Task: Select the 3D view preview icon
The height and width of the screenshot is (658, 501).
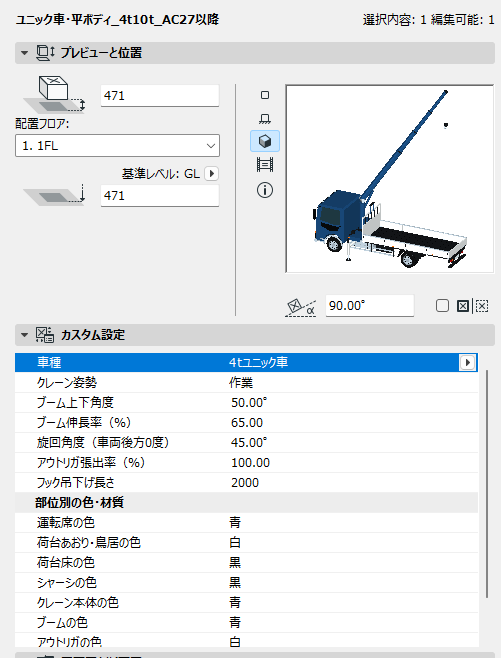Action: click(265, 141)
